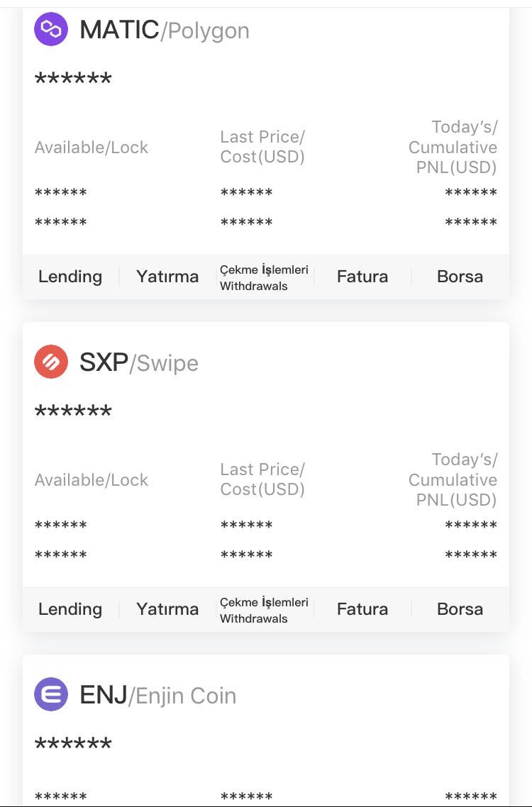Open Çekme İşlemleri Withdrawals for MATIC

click(x=264, y=277)
